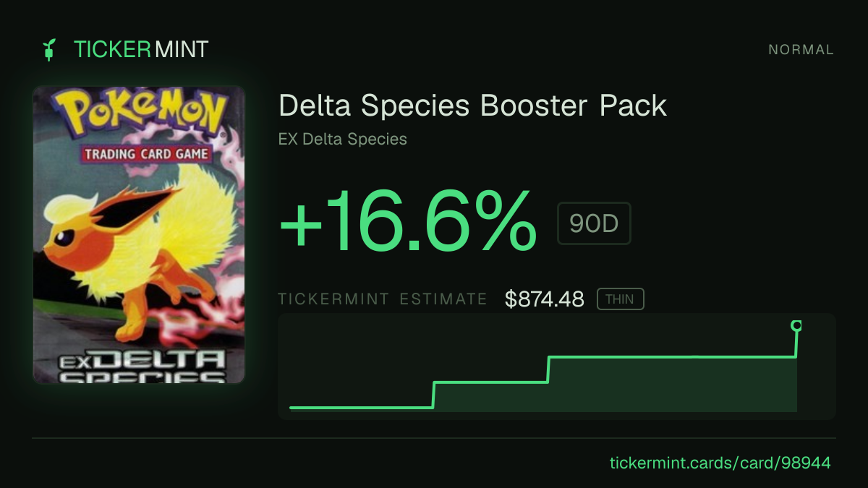Click the TICKERMINT ESTIMATE label

pos(383,299)
